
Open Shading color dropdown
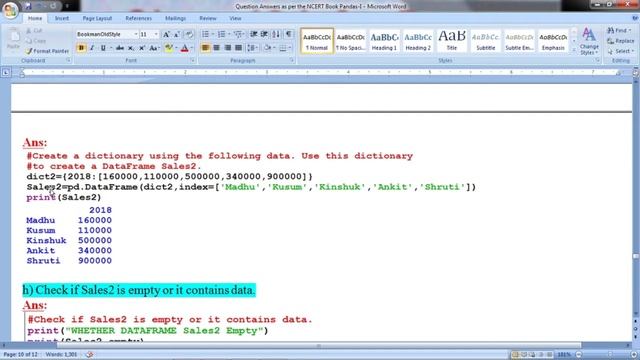273,48
